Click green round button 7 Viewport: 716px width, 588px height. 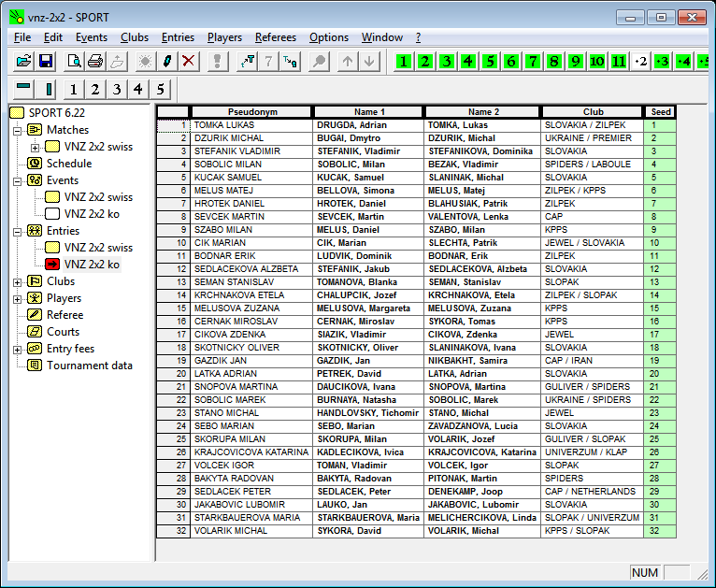click(x=532, y=62)
